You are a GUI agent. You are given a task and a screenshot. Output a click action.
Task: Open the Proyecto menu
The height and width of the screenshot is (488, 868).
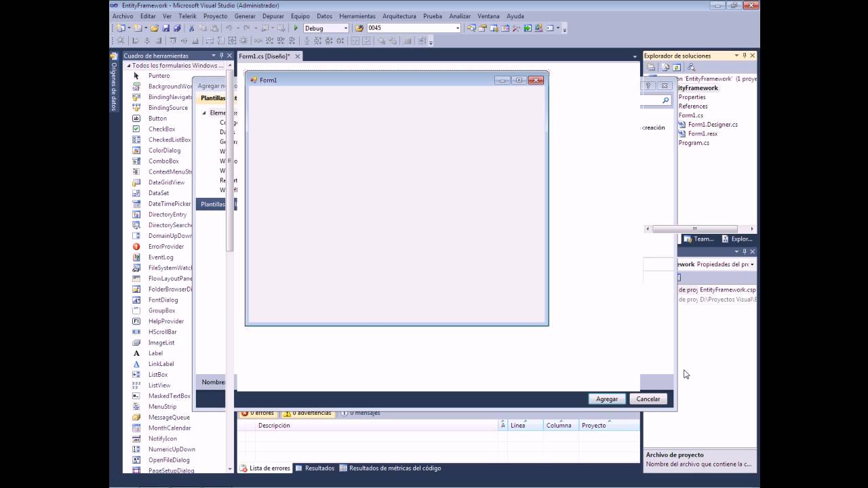216,16
